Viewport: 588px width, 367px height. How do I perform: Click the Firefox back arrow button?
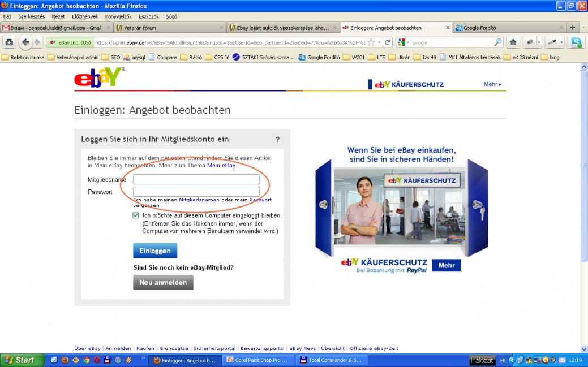25,42
